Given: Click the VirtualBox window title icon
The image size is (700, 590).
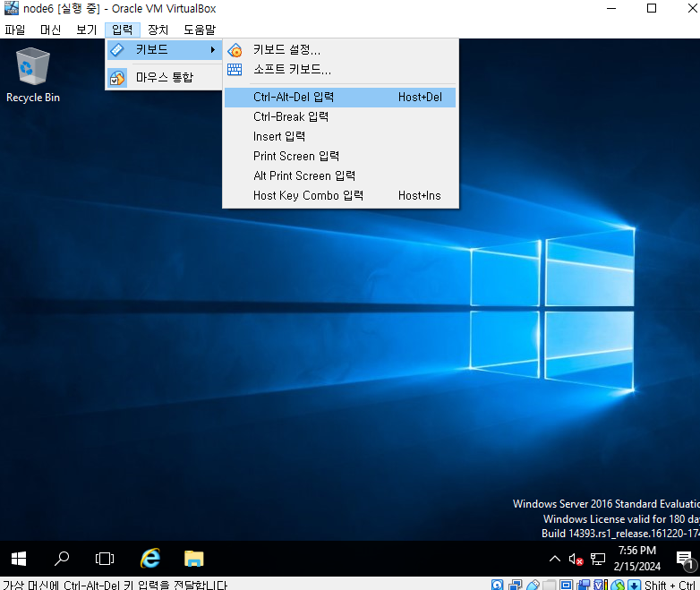Looking at the screenshot, I should [x=11, y=8].
